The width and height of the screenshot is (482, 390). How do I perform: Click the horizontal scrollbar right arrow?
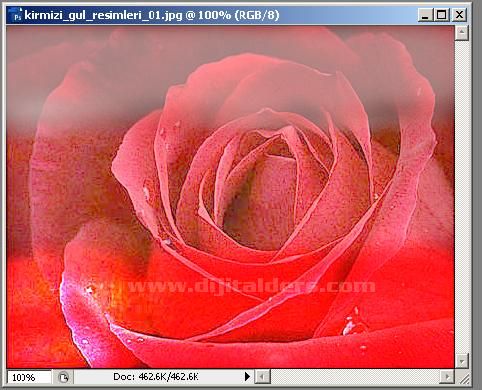[x=447, y=377]
